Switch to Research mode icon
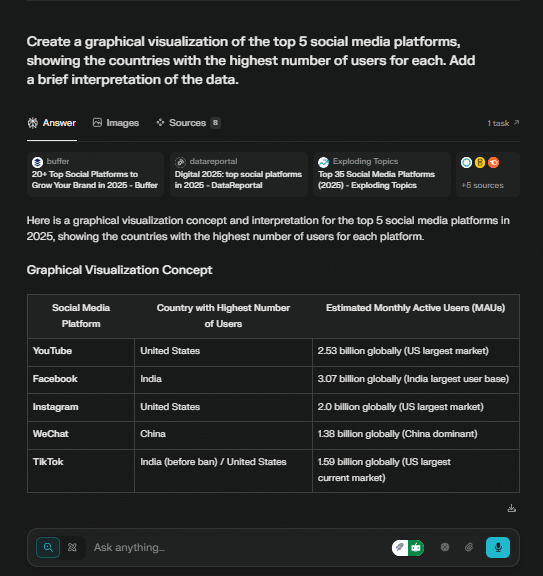This screenshot has width=543, height=576. click(72, 547)
